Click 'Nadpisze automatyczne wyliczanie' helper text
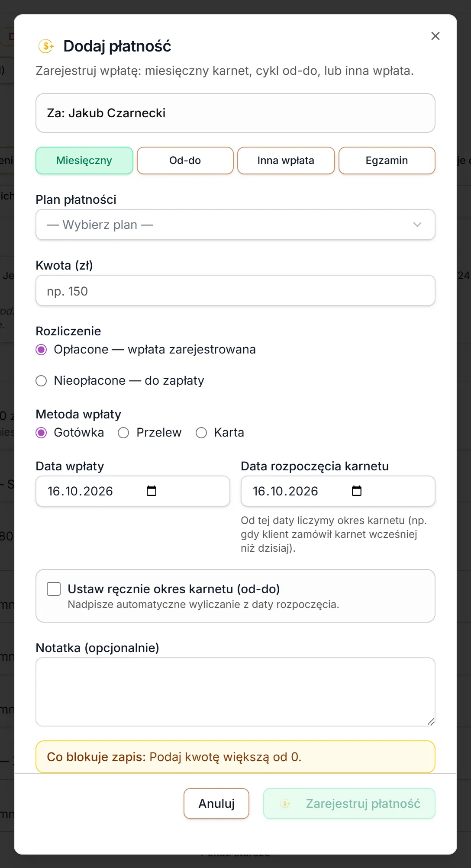471x868 pixels. pyautogui.click(x=203, y=604)
